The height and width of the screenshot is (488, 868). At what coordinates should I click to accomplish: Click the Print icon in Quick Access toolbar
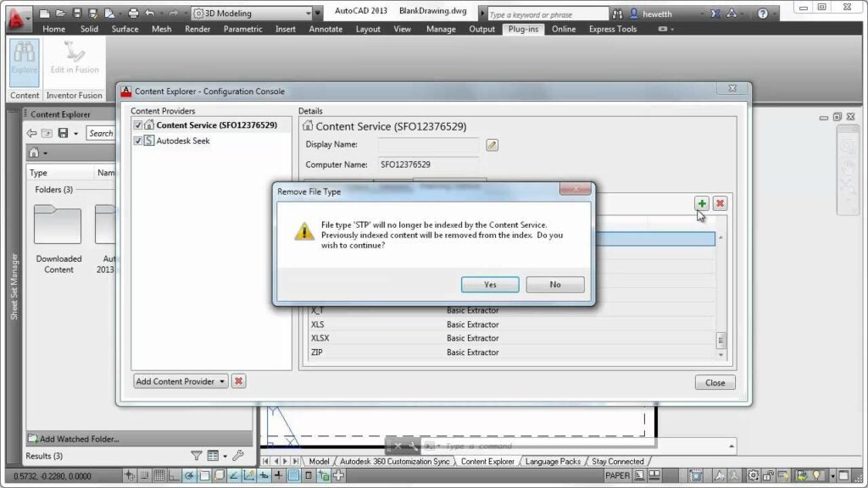tap(133, 13)
